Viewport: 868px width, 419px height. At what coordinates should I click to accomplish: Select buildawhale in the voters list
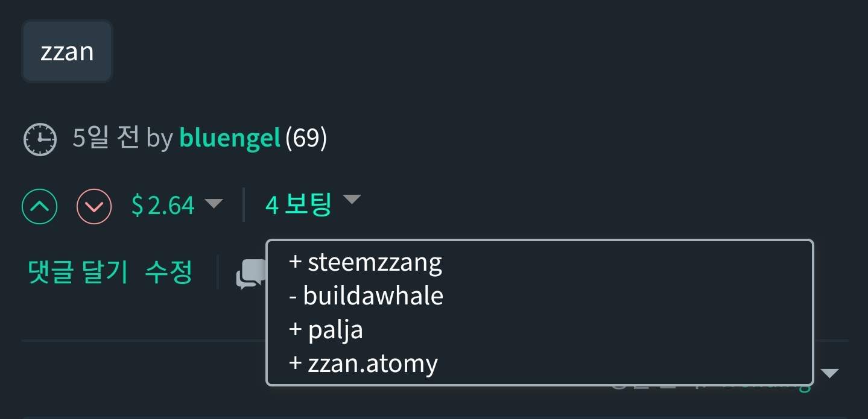[x=373, y=296]
